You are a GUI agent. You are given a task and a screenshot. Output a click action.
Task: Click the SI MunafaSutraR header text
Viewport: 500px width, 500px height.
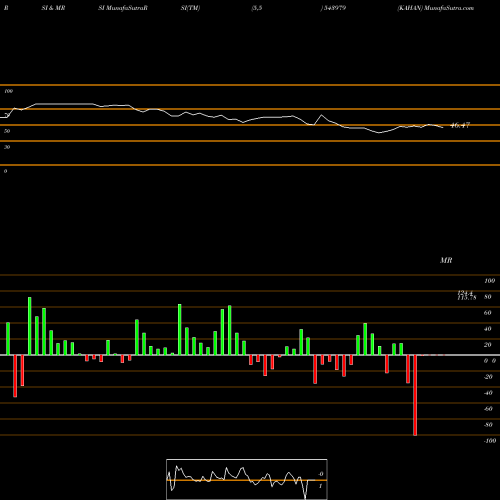[123, 8]
